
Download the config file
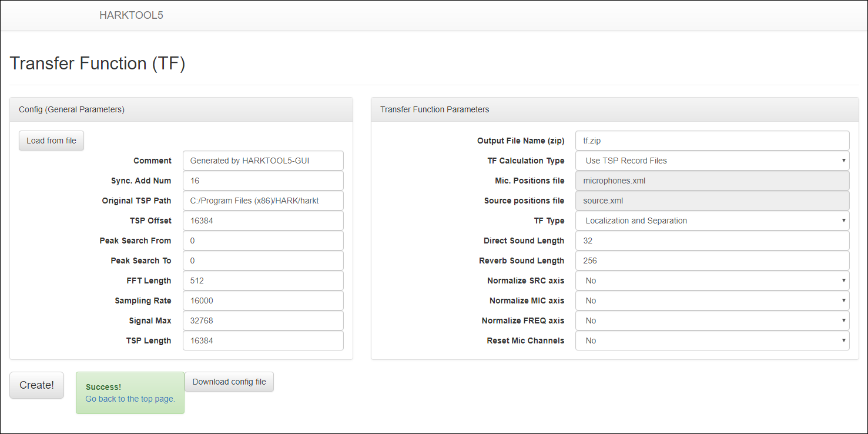coord(229,382)
